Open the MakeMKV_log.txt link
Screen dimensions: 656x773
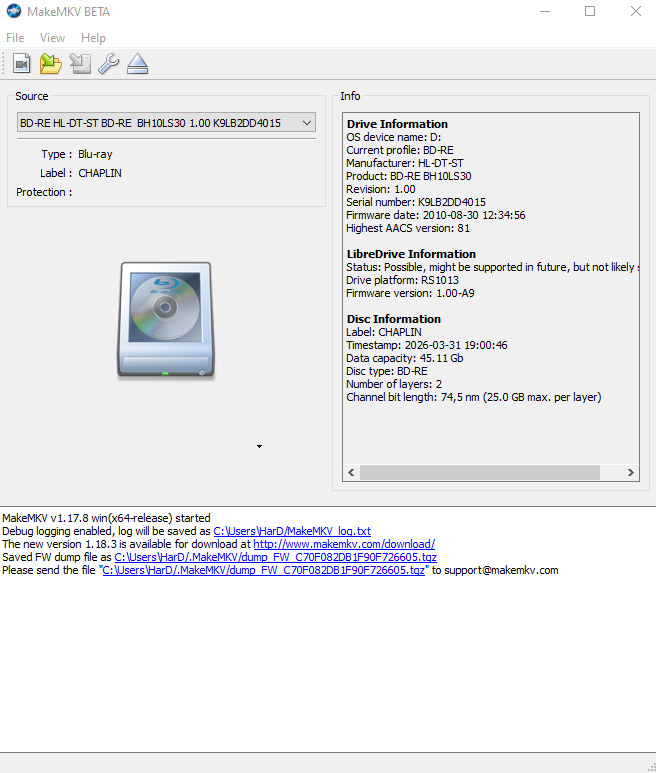click(292, 531)
